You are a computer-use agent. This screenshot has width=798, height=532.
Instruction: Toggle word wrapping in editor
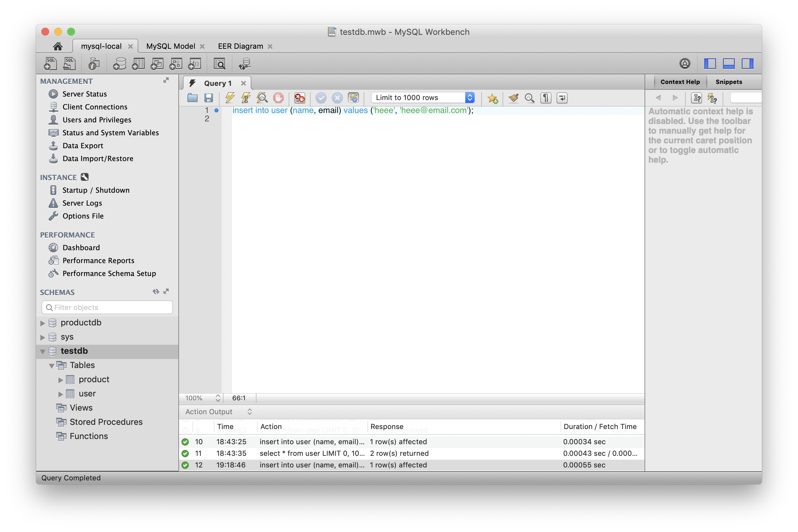pyautogui.click(x=562, y=98)
